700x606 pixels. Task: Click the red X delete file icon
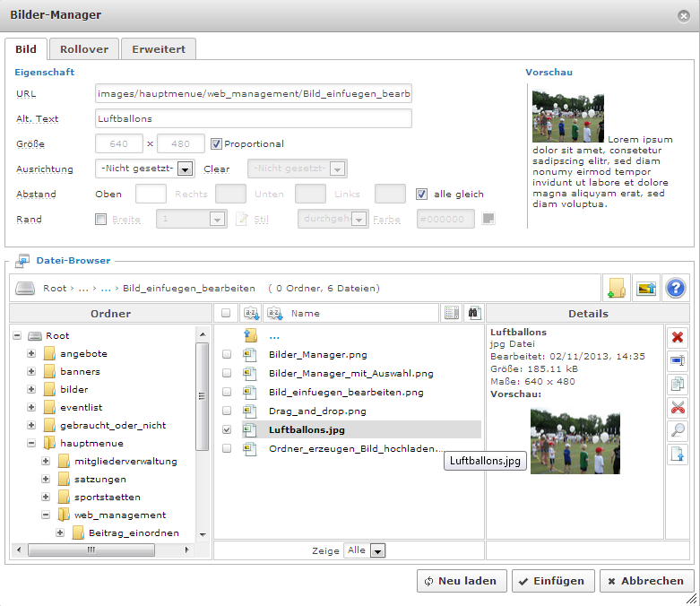coord(678,337)
